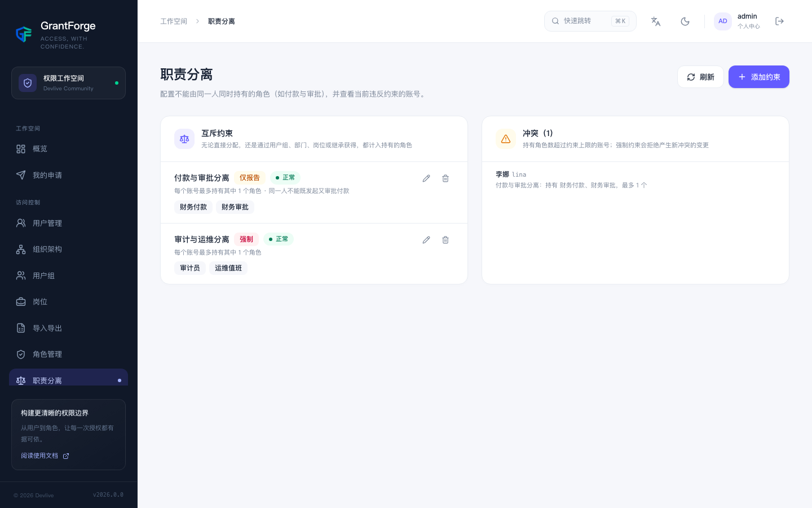Open 用户管理 in the sidebar
This screenshot has height=508, width=812.
pyautogui.click(x=68, y=223)
